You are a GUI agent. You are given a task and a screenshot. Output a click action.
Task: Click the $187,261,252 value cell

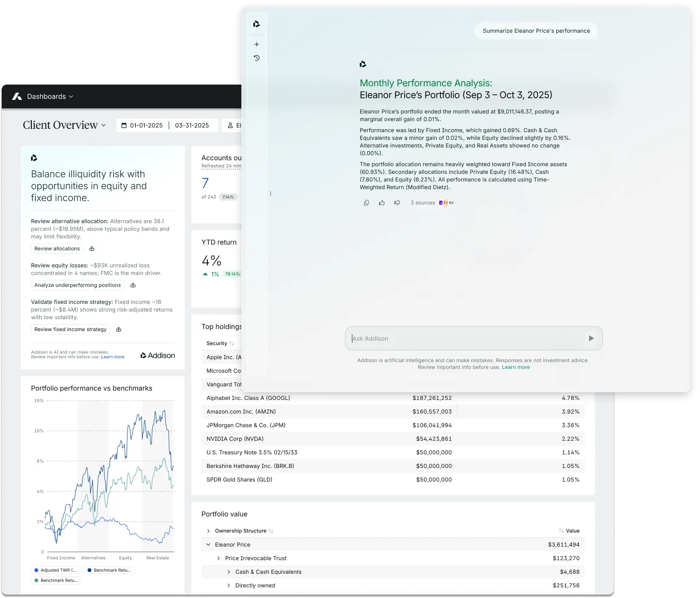click(432, 398)
